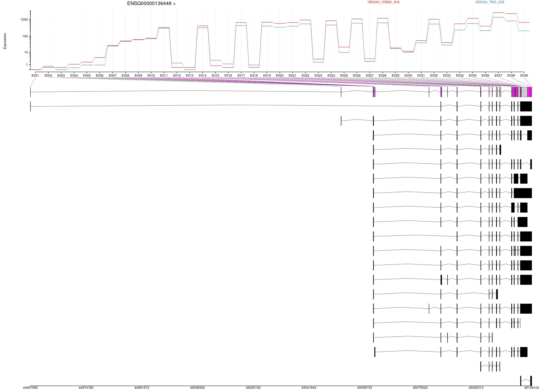
Task: Select the HEK293_TMG_2hB legend label
Action: pyautogui.click(x=489, y=2)
